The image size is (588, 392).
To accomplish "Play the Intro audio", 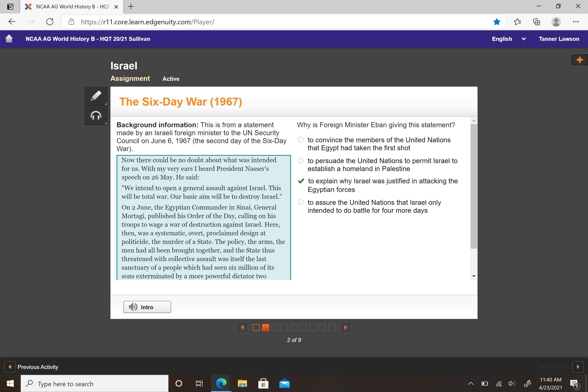I will click(147, 307).
